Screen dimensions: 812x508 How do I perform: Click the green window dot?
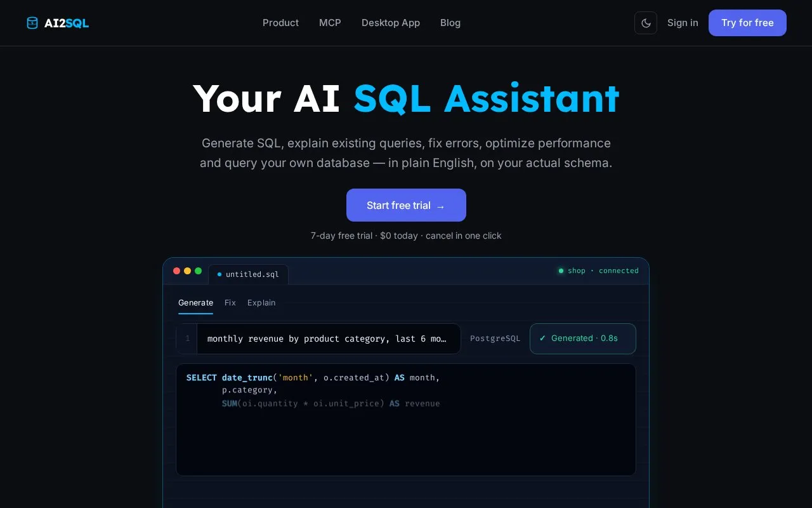(198, 271)
